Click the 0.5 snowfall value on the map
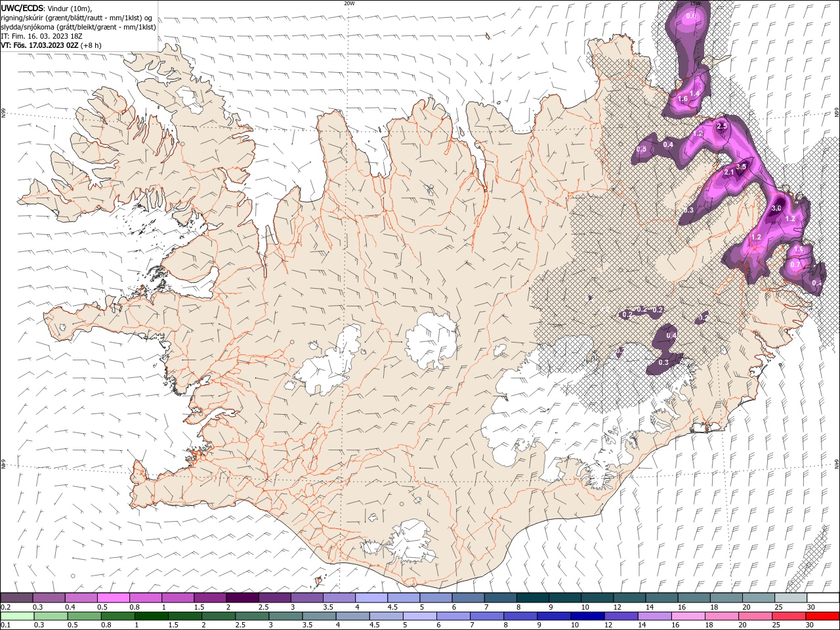The image size is (840, 630). coord(641,150)
